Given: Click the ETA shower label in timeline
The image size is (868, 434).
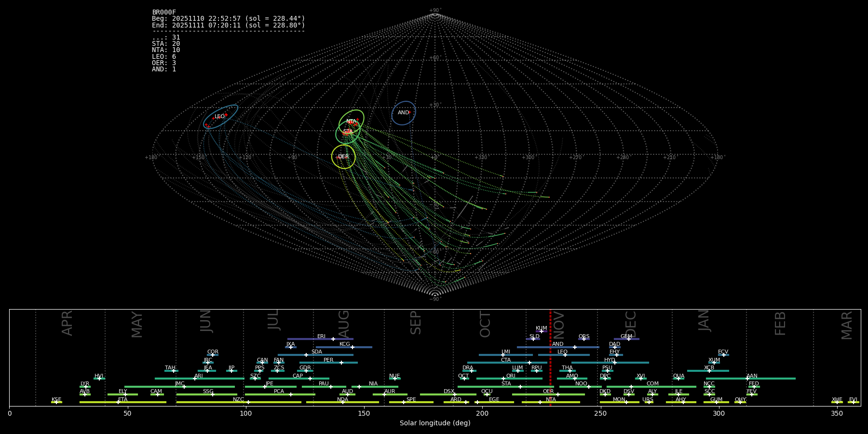Looking at the screenshot, I should pos(123,400).
